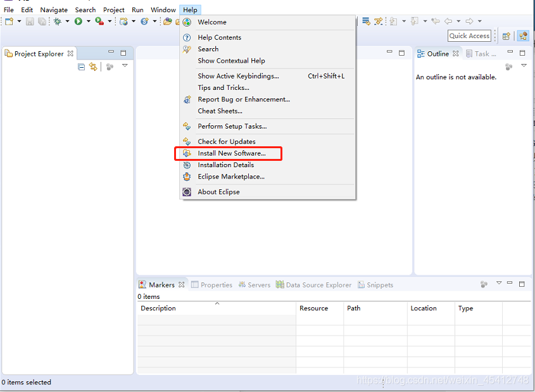Toggle Link with Editor in Project Explorer
Image resolution: width=535 pixels, height=392 pixels.
pyautogui.click(x=93, y=66)
